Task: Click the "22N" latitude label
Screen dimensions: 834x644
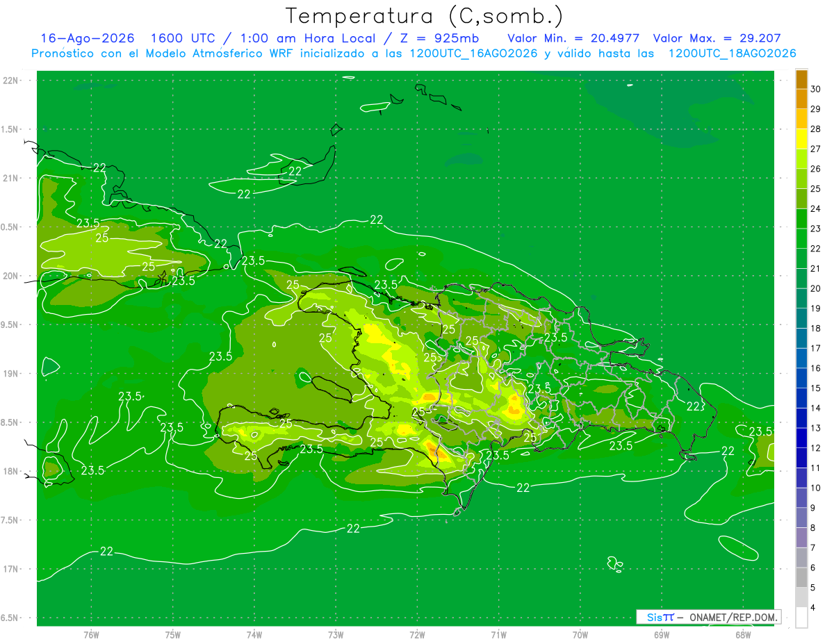Action: (x=12, y=80)
